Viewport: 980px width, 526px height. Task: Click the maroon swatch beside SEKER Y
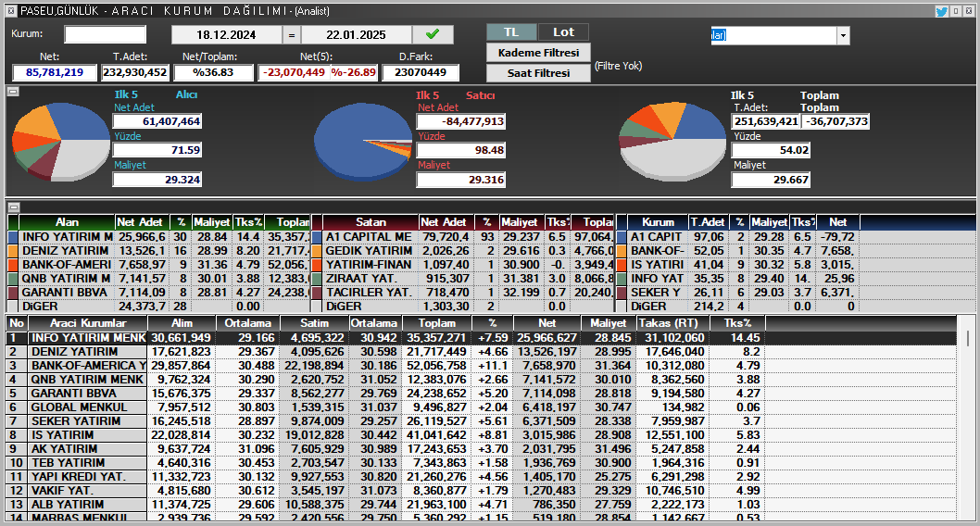coord(622,293)
